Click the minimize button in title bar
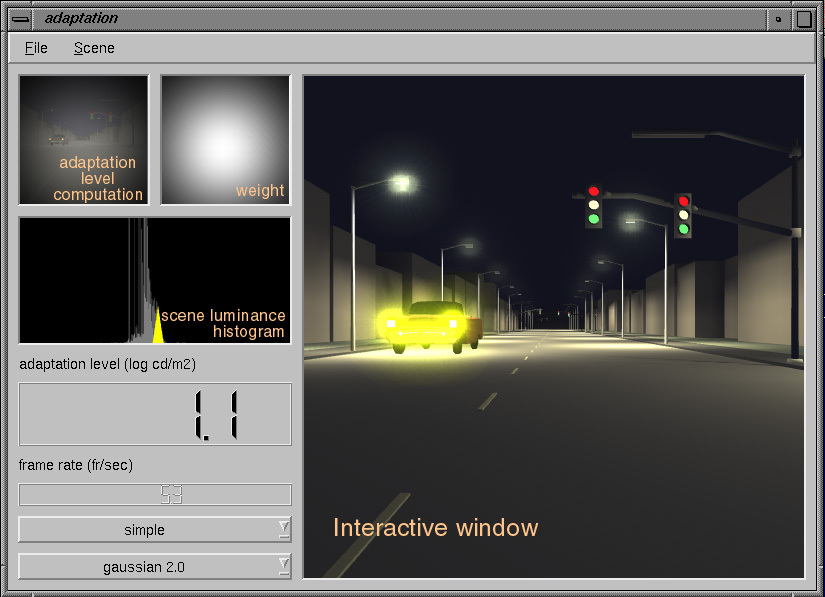 tap(779, 18)
